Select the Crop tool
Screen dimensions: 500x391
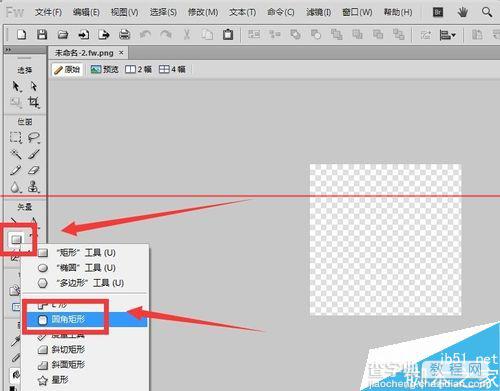tap(33, 102)
